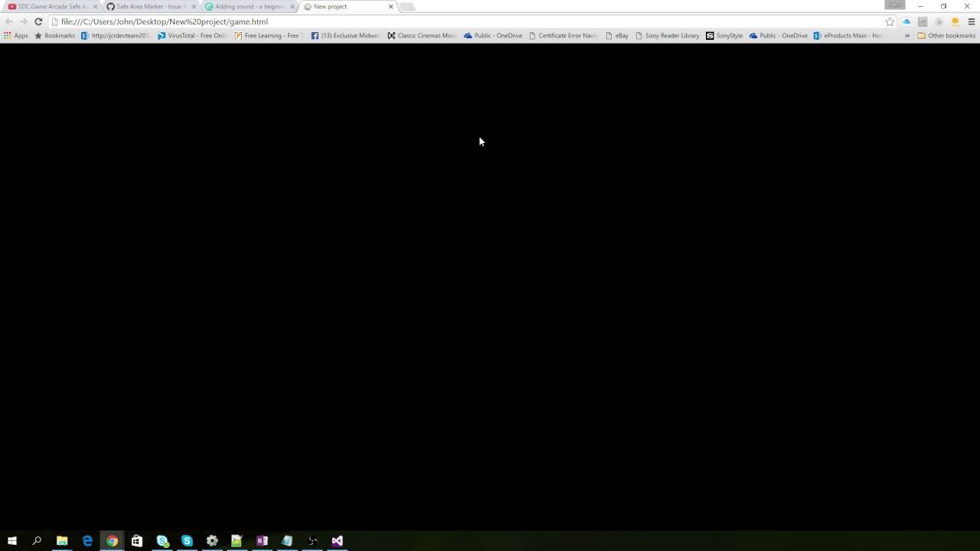Open the Certificate Error Navigation bookmark

pyautogui.click(x=563, y=35)
